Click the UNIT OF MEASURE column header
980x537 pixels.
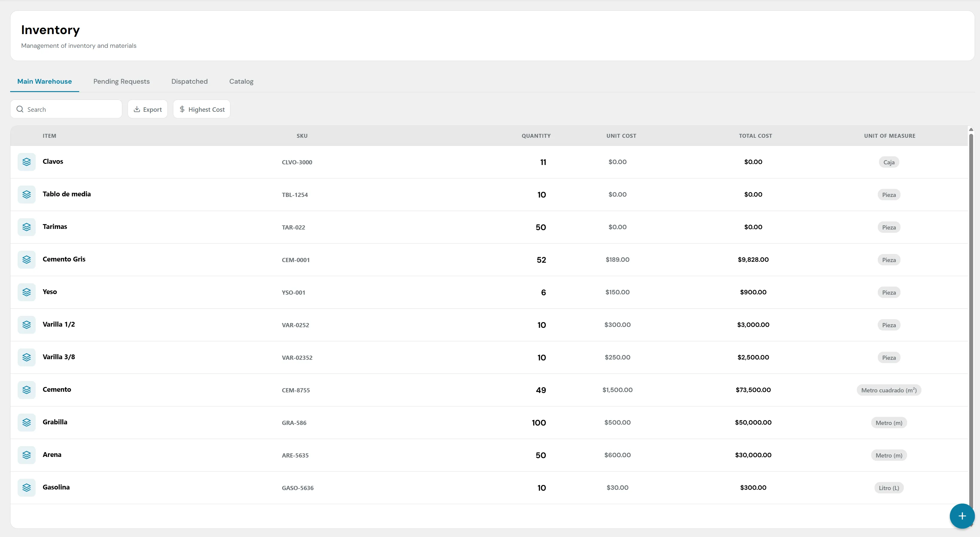click(889, 136)
